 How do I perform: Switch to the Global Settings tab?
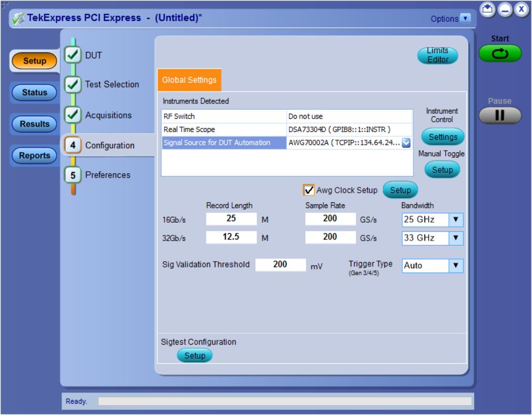[x=189, y=80]
